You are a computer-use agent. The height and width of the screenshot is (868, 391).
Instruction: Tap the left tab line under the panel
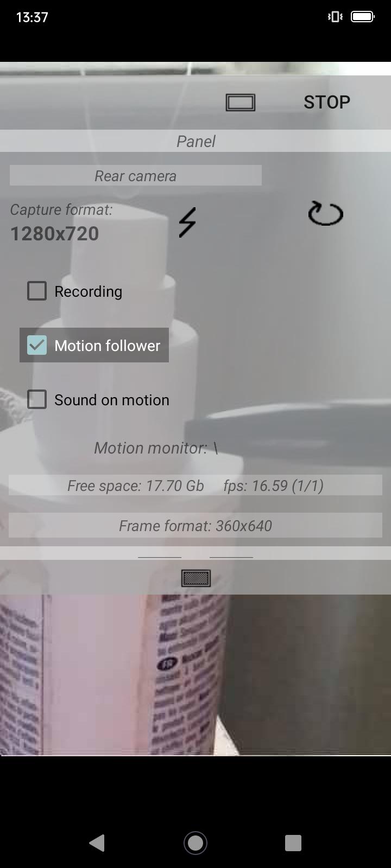[x=160, y=557]
